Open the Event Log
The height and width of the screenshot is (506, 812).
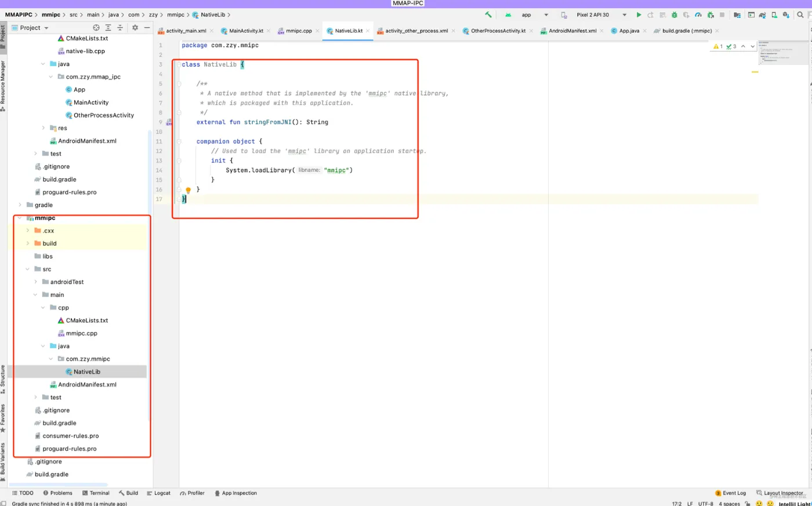730,493
